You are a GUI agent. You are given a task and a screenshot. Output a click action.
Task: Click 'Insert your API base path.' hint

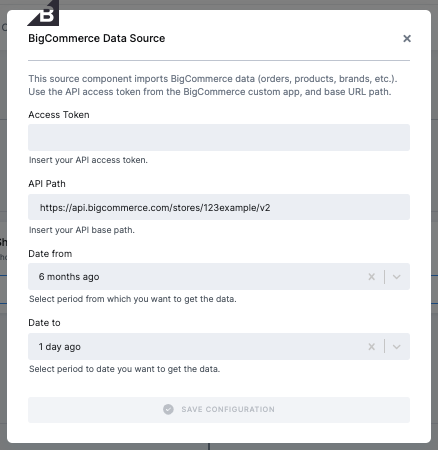click(82, 230)
